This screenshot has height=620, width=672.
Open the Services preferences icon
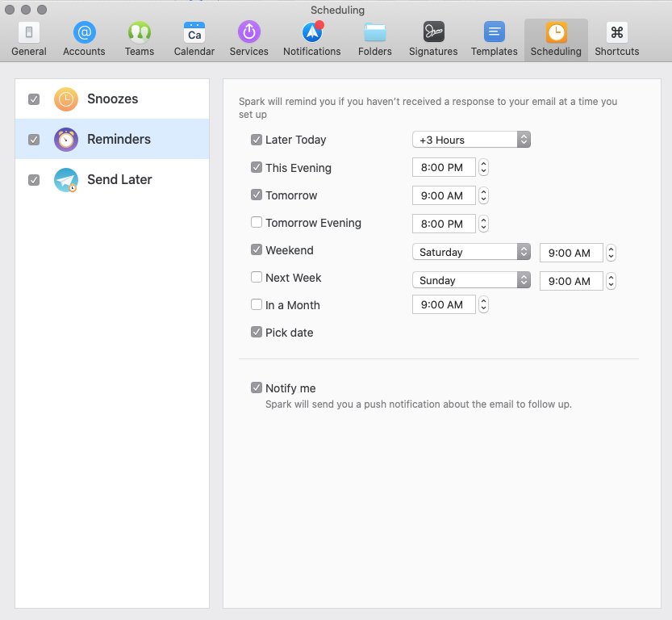248,32
